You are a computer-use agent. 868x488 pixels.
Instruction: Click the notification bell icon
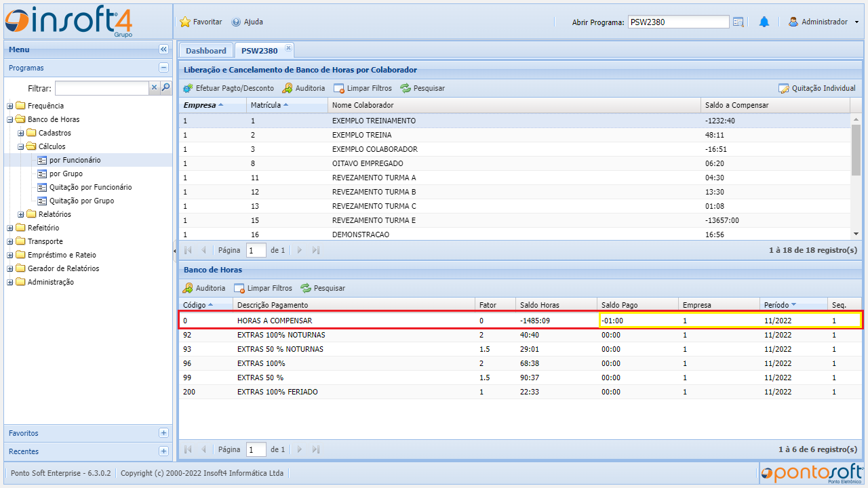[x=764, y=22]
